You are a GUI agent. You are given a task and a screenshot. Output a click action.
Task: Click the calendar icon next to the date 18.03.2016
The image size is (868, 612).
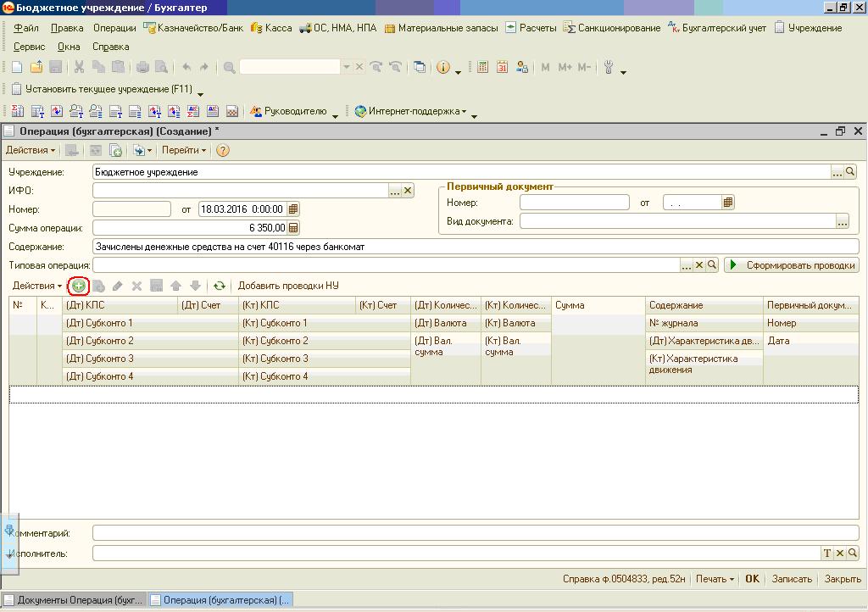293,209
